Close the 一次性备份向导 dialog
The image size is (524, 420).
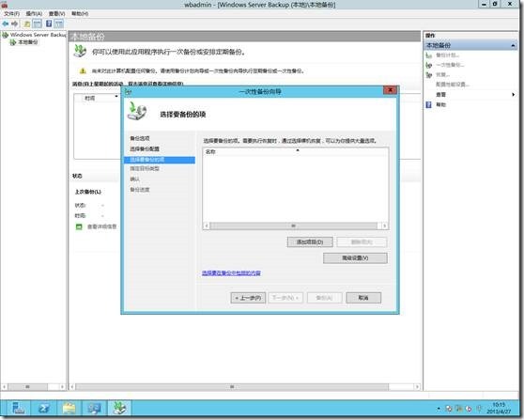pos(390,90)
